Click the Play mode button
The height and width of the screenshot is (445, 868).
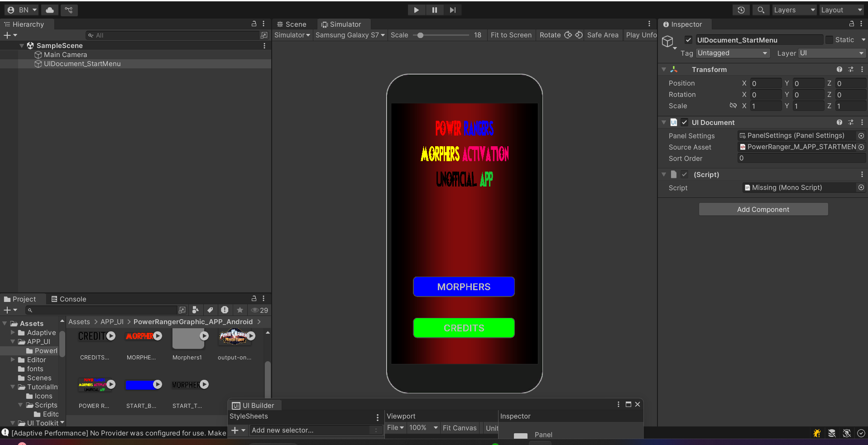click(416, 10)
